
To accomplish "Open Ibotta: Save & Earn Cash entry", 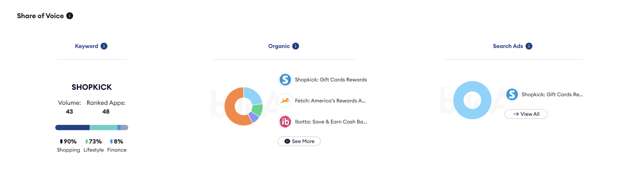I will click(x=331, y=122).
